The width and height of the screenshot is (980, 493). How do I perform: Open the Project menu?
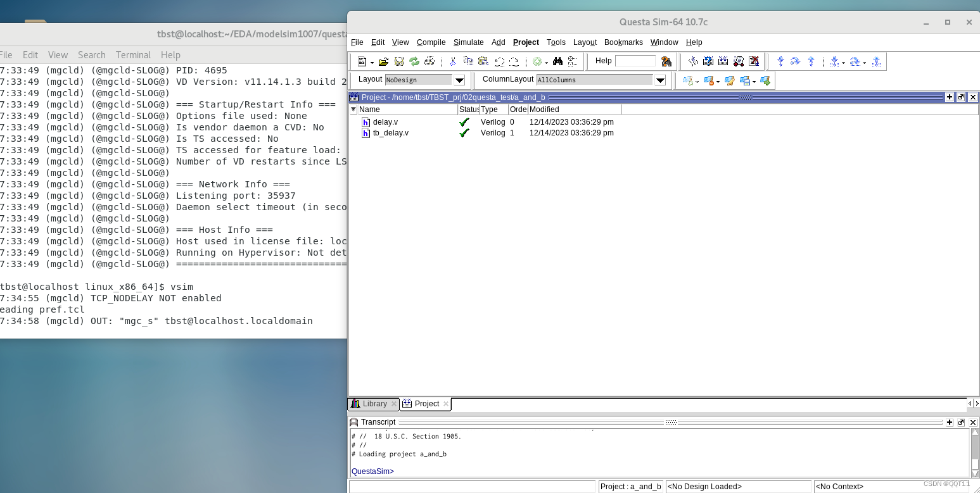[526, 42]
